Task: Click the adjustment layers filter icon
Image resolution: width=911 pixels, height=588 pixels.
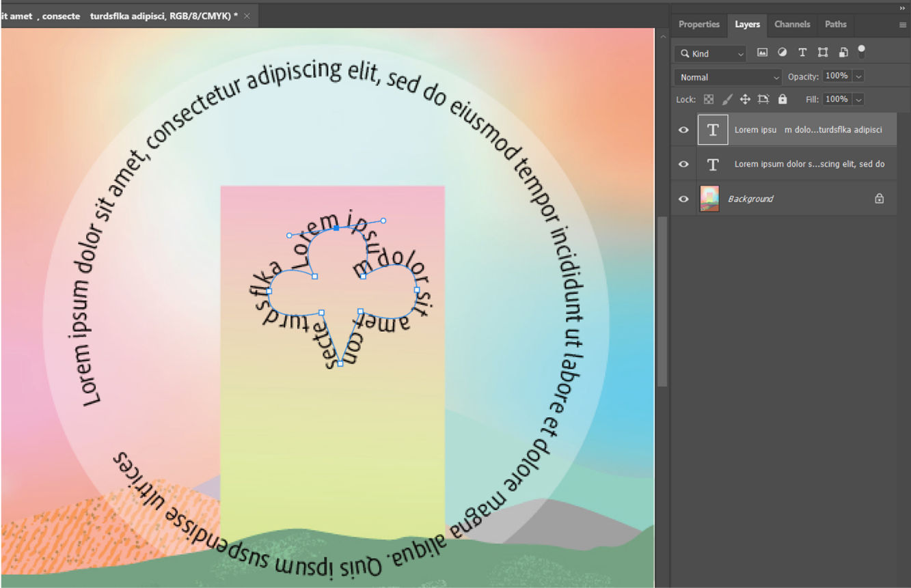Action: pos(783,53)
